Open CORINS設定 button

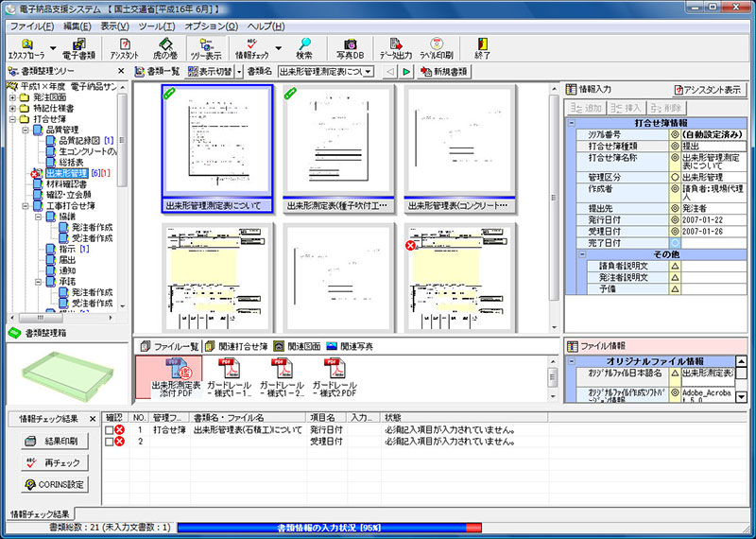coord(55,484)
